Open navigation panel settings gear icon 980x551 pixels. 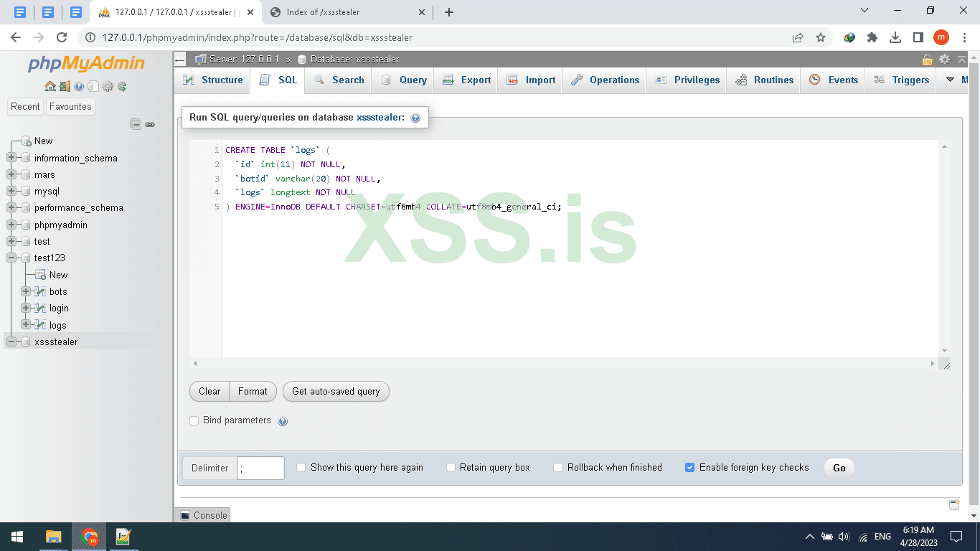click(x=108, y=86)
